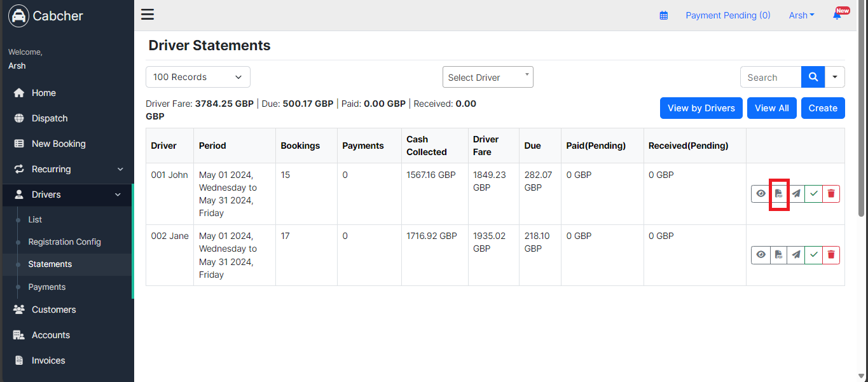
Task: Click the View All button
Action: click(x=772, y=108)
